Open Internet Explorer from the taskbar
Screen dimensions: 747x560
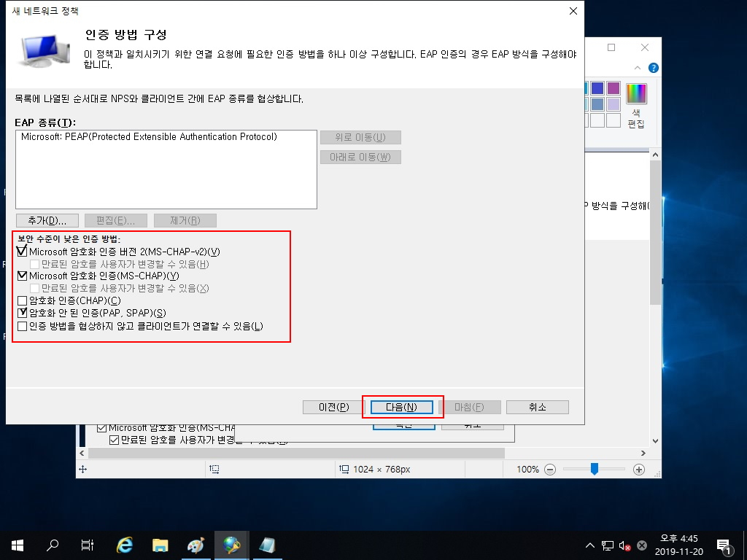coord(125,545)
